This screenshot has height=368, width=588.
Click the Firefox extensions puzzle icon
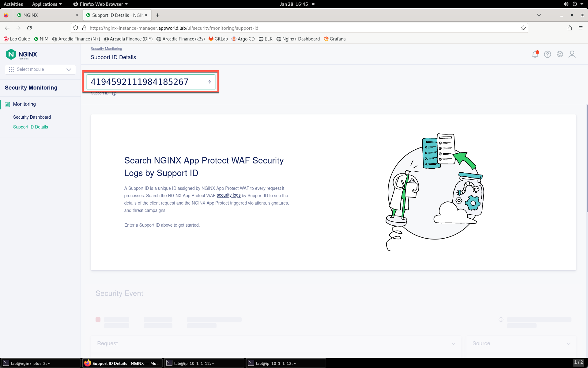[x=570, y=28]
